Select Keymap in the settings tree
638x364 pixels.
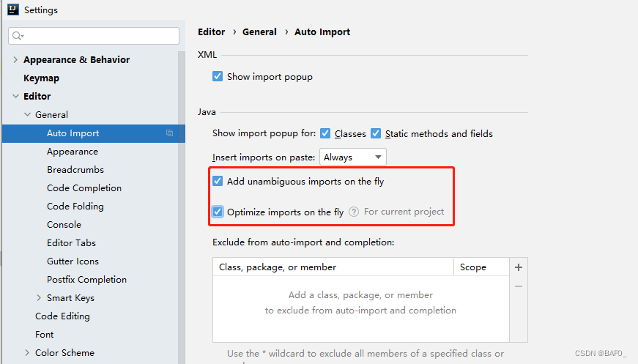[x=41, y=78]
